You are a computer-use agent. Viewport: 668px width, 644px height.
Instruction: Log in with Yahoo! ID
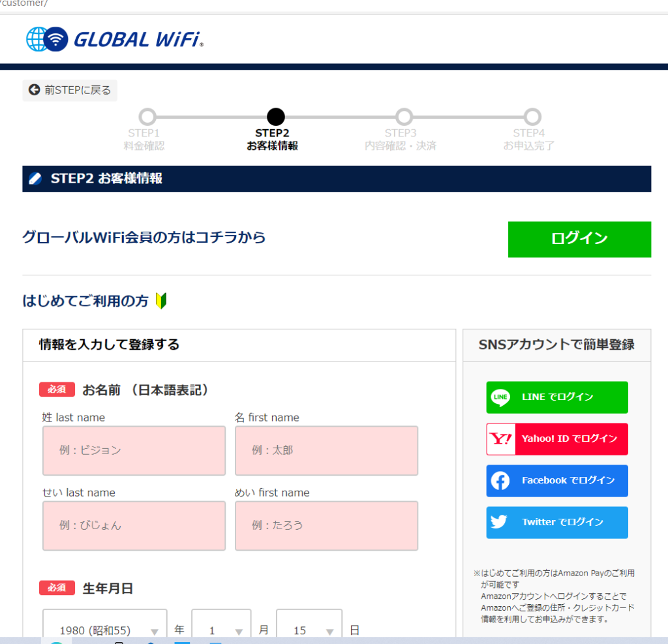[557, 439]
